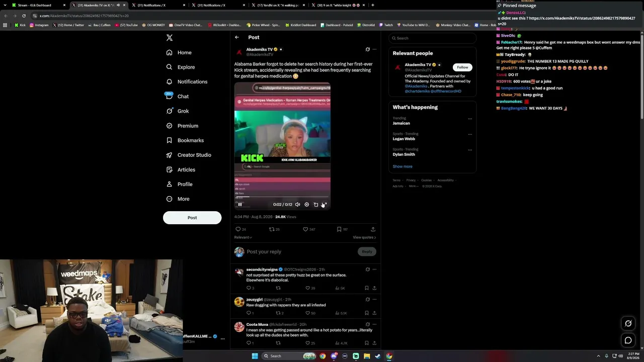Open video settings gear
644x362 pixels.
tap(306, 205)
